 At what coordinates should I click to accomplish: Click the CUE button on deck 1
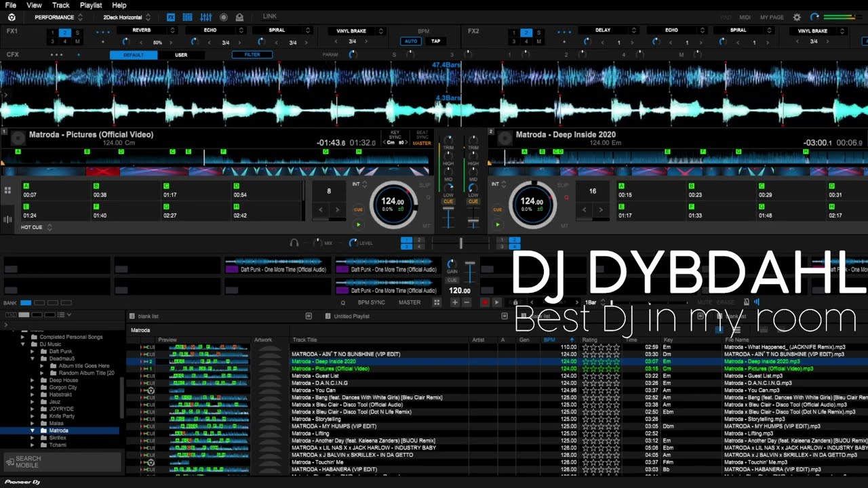pos(358,209)
